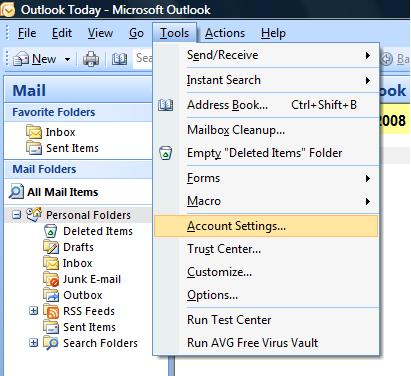411x376 pixels.
Task: Click the Junk E-mail folder icon
Action: click(x=51, y=279)
